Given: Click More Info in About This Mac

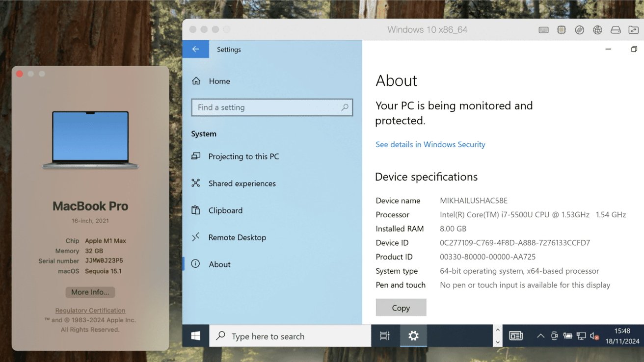Looking at the screenshot, I should click(90, 292).
